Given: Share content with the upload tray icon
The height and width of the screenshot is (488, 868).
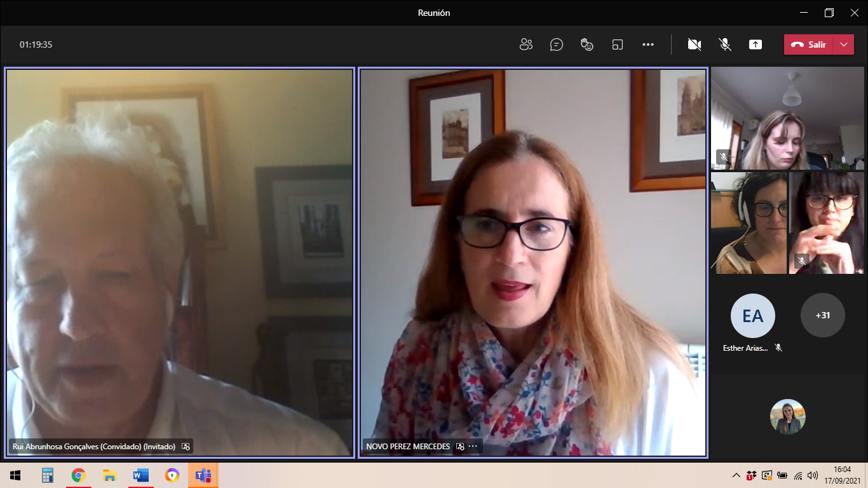Looking at the screenshot, I should (x=756, y=44).
